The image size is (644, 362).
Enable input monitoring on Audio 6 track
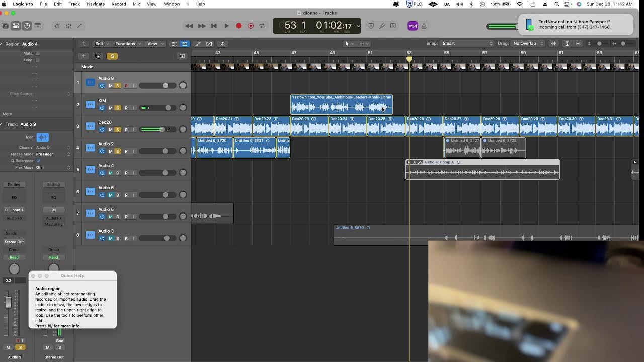(x=133, y=195)
